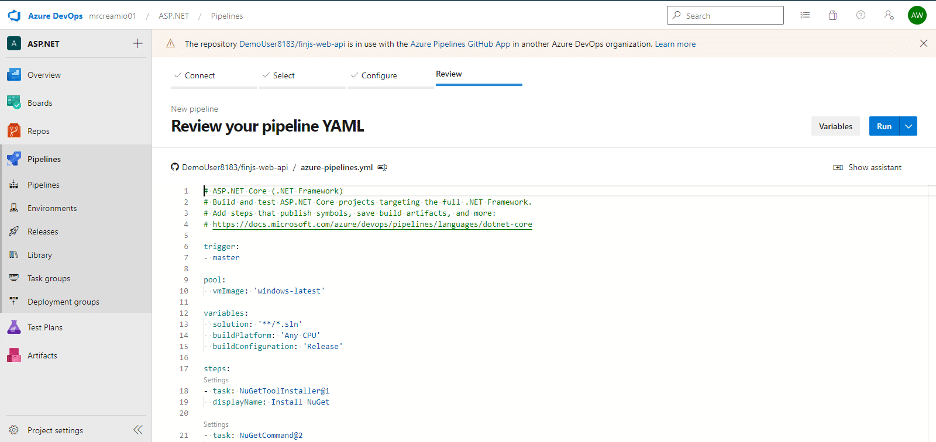Screen dimensions: 936x442
Task: Open the Run button dropdown arrow
Action: (909, 127)
